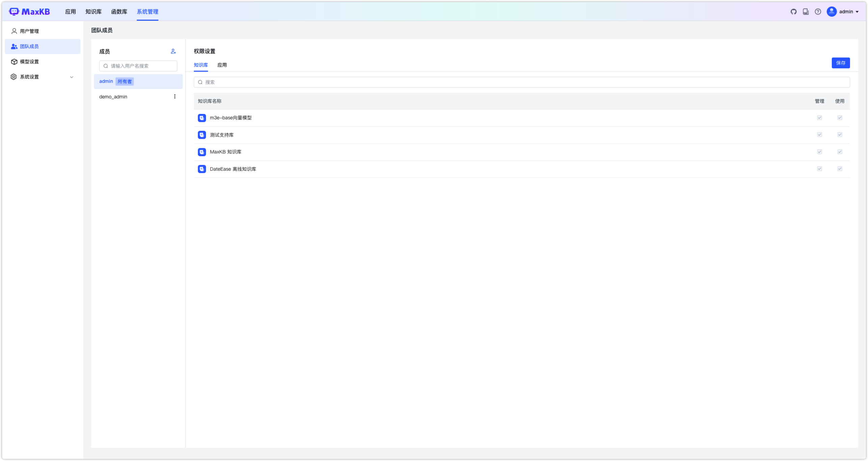Enable 使用 permission for MaxKB 知识库
The image size is (868, 461).
(840, 152)
